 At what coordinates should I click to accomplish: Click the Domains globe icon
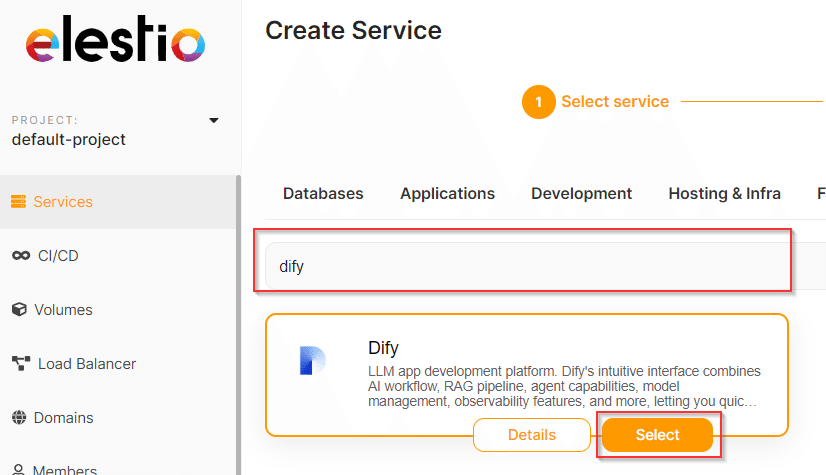19,418
